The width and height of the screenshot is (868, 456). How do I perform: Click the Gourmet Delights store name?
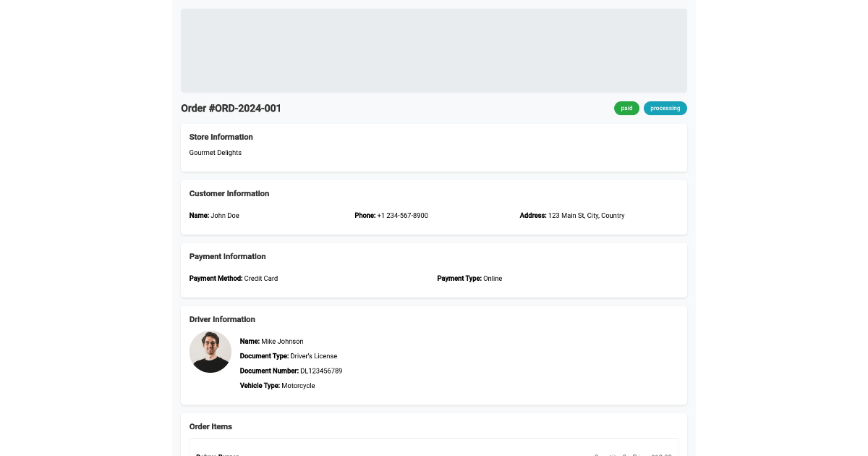(215, 153)
